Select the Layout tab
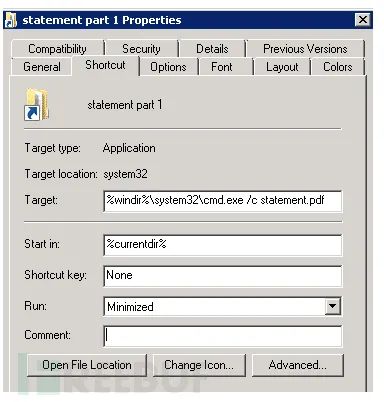Image resolution: width=384 pixels, height=402 pixels. tap(282, 67)
